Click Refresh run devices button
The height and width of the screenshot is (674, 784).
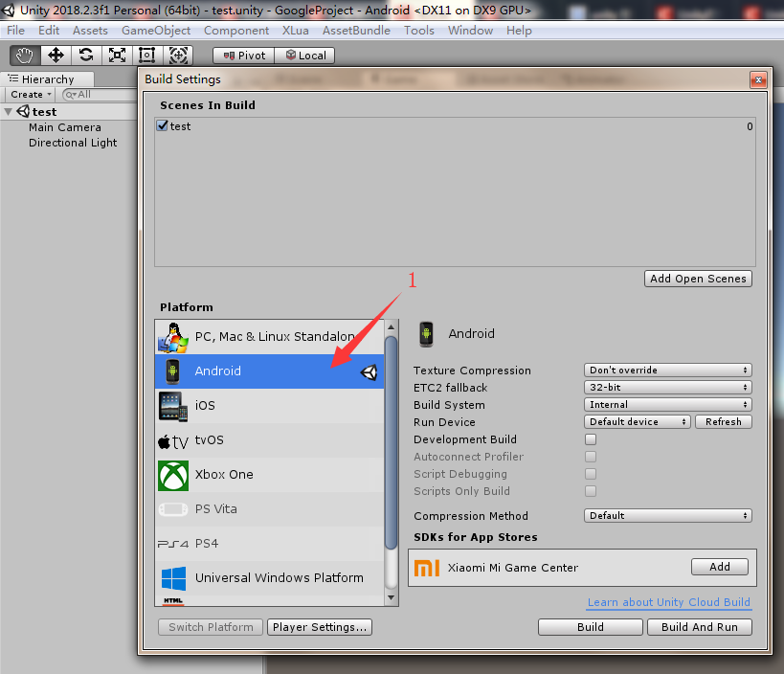723,422
